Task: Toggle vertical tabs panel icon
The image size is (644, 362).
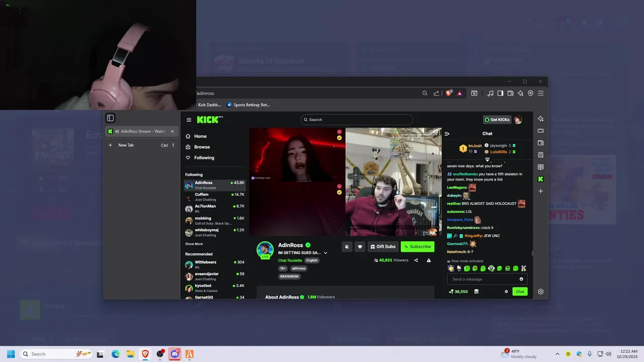Action: tap(110, 118)
